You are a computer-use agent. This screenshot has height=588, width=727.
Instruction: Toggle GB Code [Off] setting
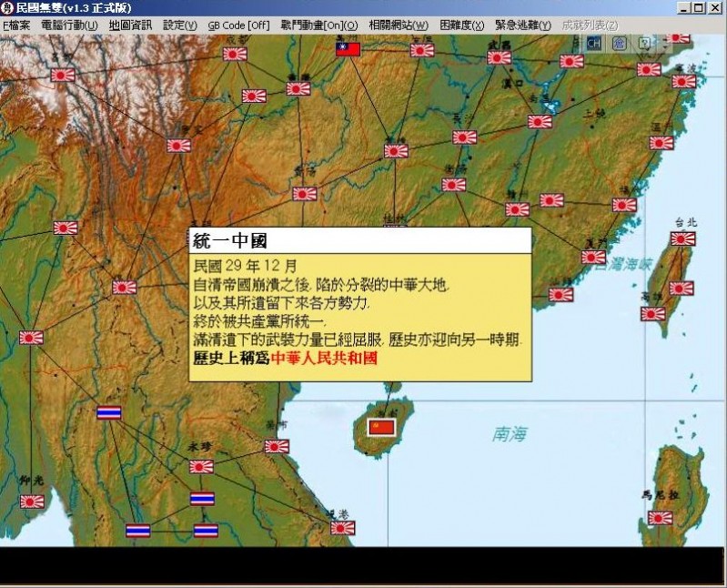pyautogui.click(x=239, y=25)
